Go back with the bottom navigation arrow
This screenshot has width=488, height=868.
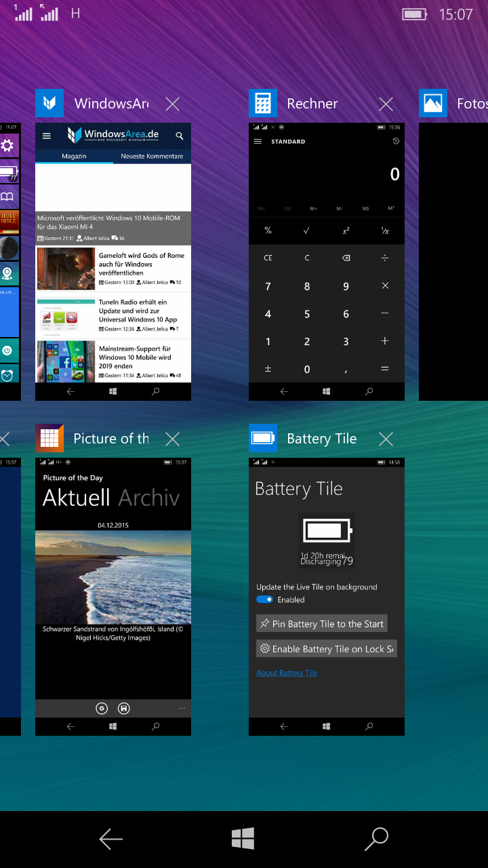tap(110, 839)
